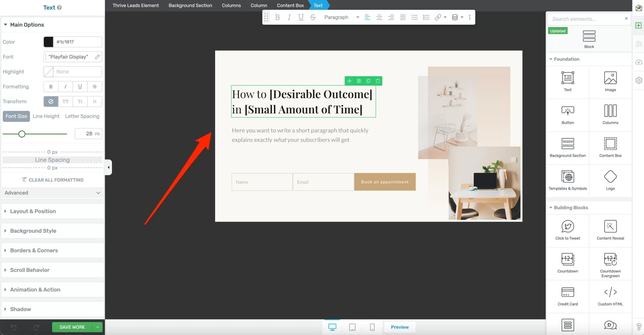
Task: Add the Text element from Foundation
Action: [x=568, y=82]
